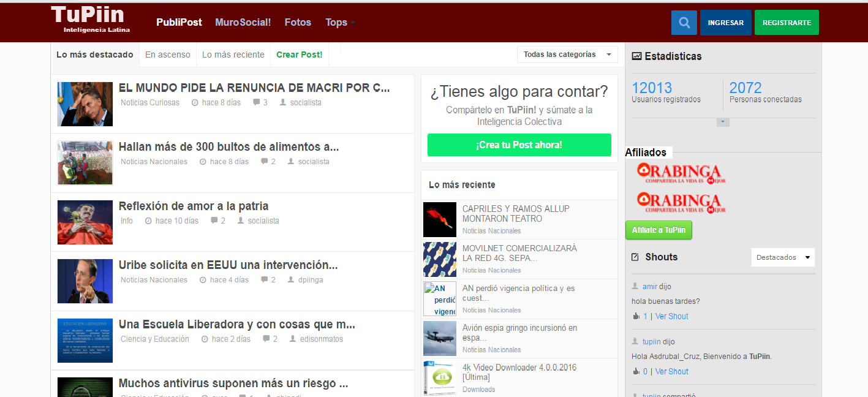The height and width of the screenshot is (397, 868).
Task: Click the Macri post thumbnail
Action: pos(85,104)
